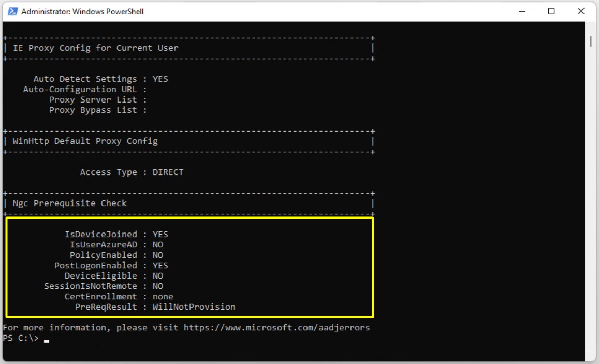Click the 'PolicyEnabled : NO' line
Image resolution: width=599 pixels, height=364 pixels.
click(116, 255)
